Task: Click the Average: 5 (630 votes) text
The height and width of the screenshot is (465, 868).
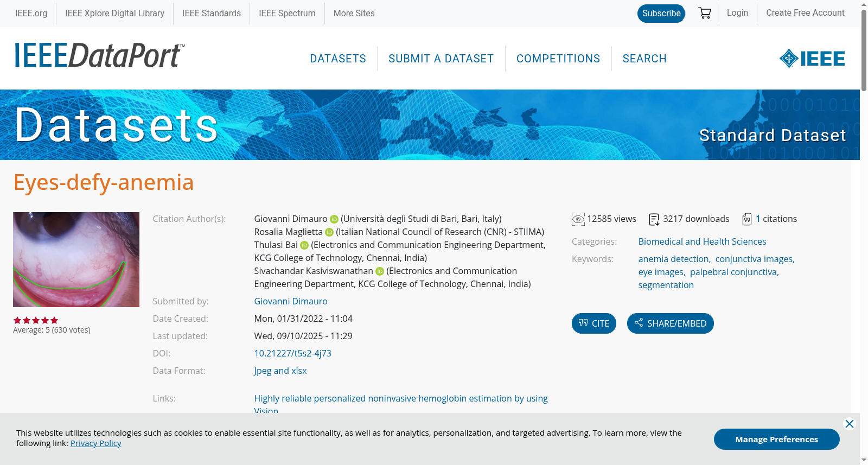Action: pos(52,330)
